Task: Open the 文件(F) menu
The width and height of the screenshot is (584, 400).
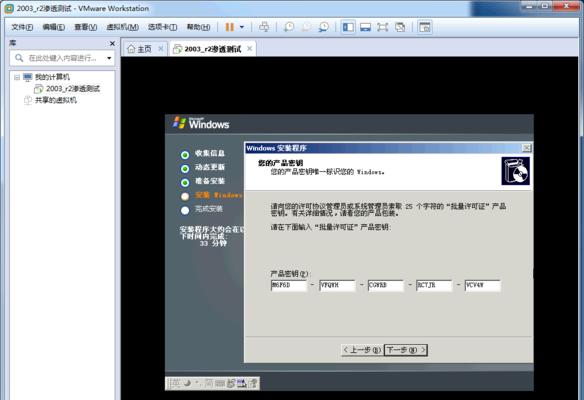Action: click(22, 27)
